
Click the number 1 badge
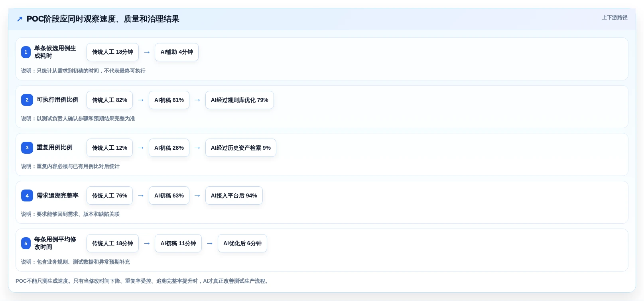point(26,52)
